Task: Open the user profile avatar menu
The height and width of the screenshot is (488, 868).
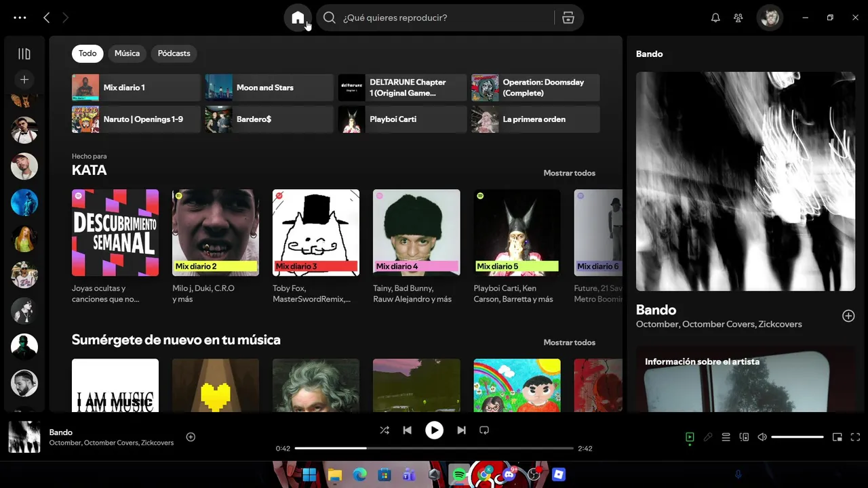Action: (x=770, y=18)
